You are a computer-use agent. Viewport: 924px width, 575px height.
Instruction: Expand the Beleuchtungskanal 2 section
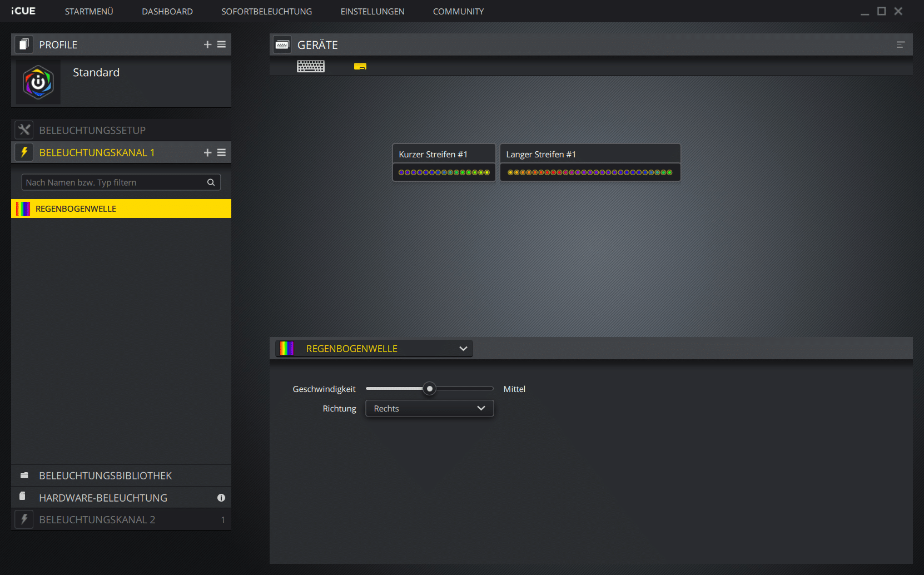97,520
